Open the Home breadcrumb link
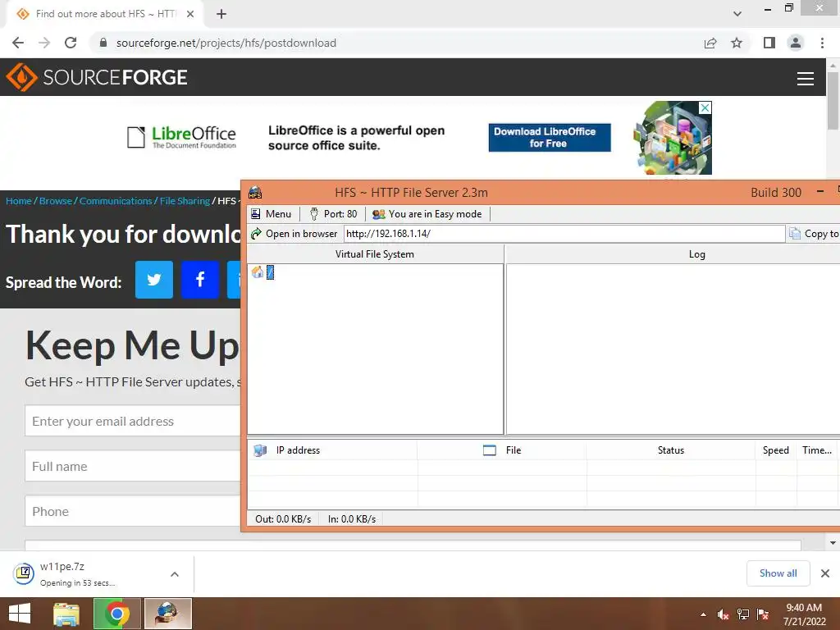840x630 pixels. click(x=19, y=201)
